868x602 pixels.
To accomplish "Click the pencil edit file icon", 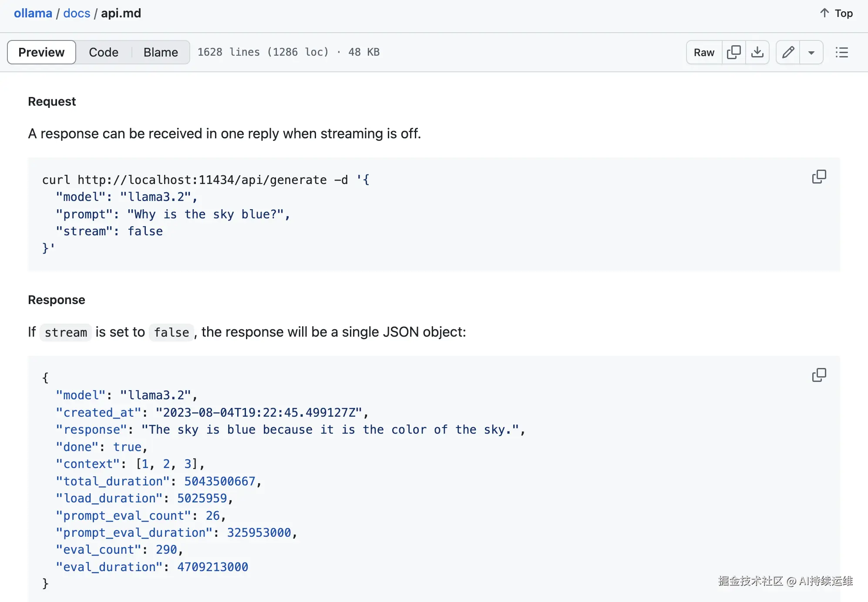I will [788, 52].
